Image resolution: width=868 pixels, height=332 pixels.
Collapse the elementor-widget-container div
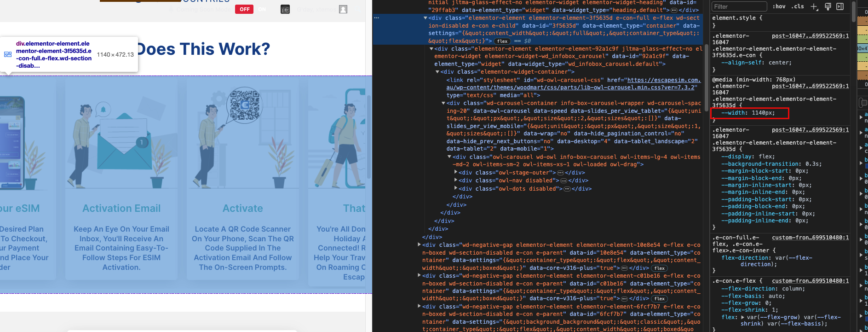(437, 72)
